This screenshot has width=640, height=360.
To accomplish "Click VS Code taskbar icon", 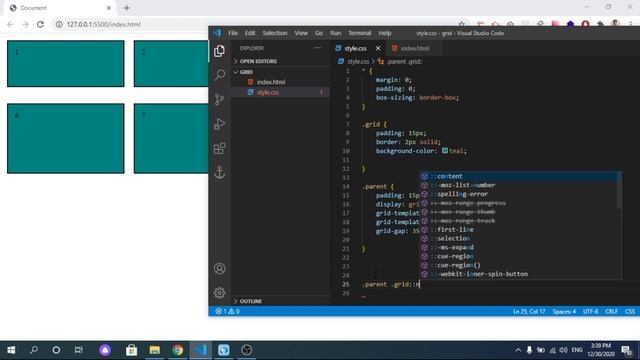I will tap(201, 350).
